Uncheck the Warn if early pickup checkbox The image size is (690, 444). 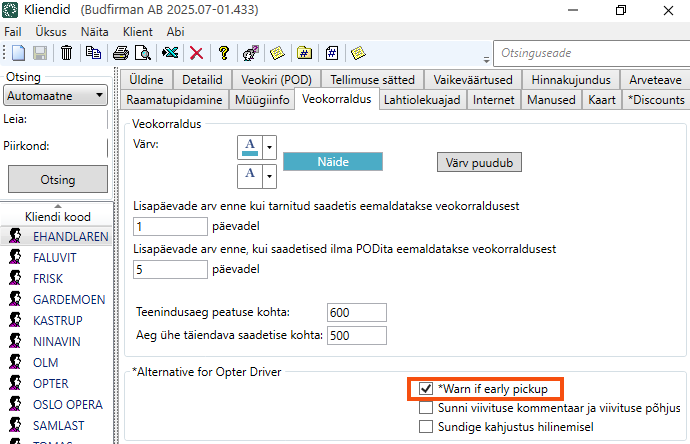click(426, 388)
